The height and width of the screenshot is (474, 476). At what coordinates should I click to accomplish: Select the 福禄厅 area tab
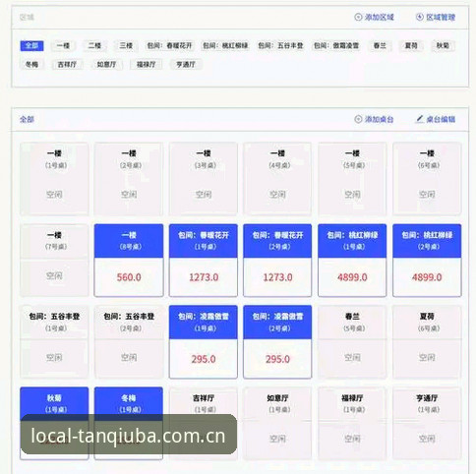coord(147,64)
